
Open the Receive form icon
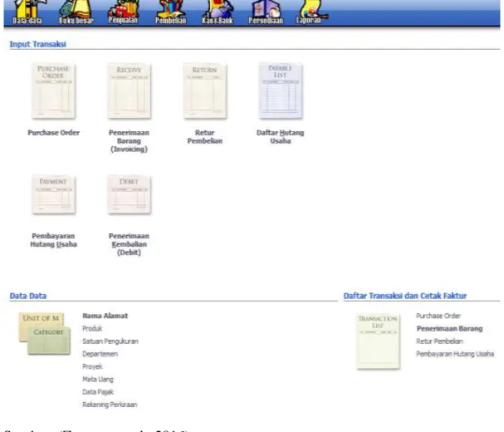point(129,91)
